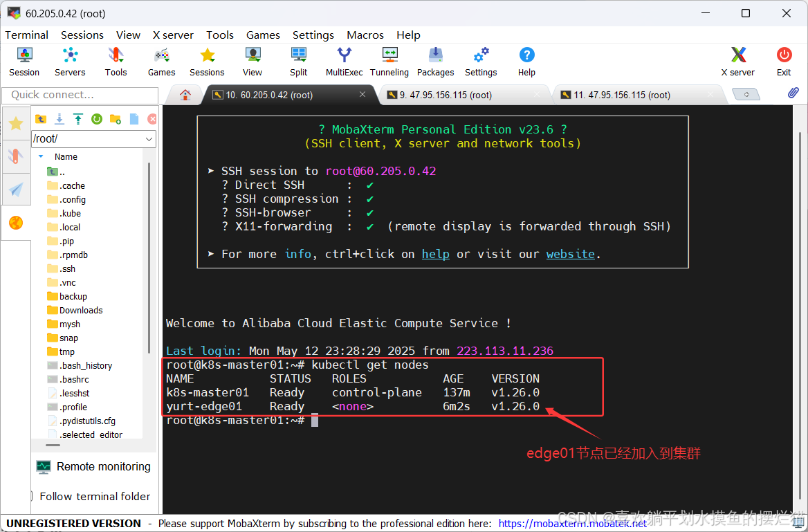Open the View menu in menu bar
The width and height of the screenshot is (808, 532).
[128, 35]
